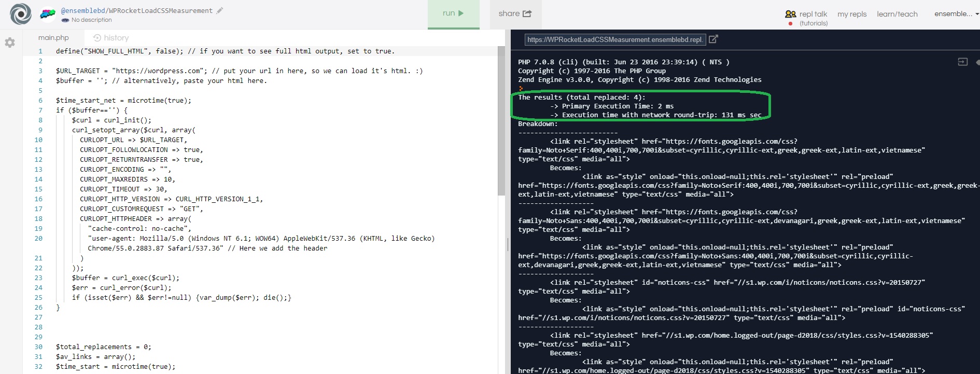Viewport: 980px width, 374px height.
Task: Switch to the history tab
Action: point(111,38)
